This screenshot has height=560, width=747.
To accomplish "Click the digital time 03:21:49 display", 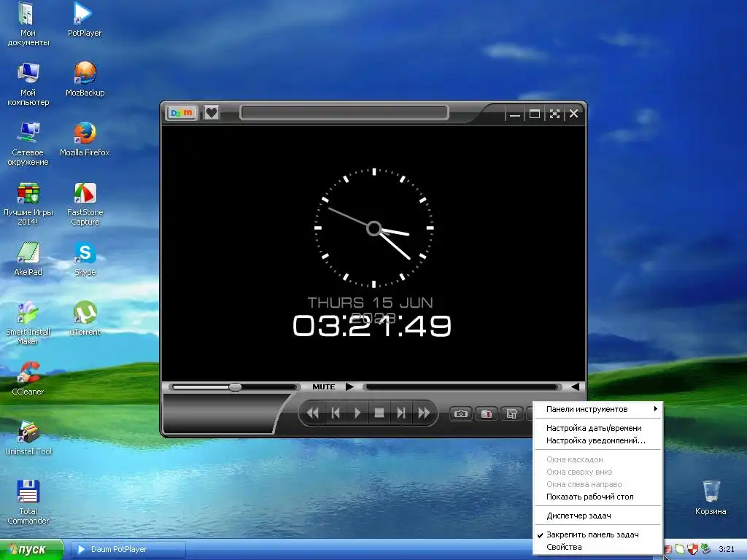I will pos(372,326).
